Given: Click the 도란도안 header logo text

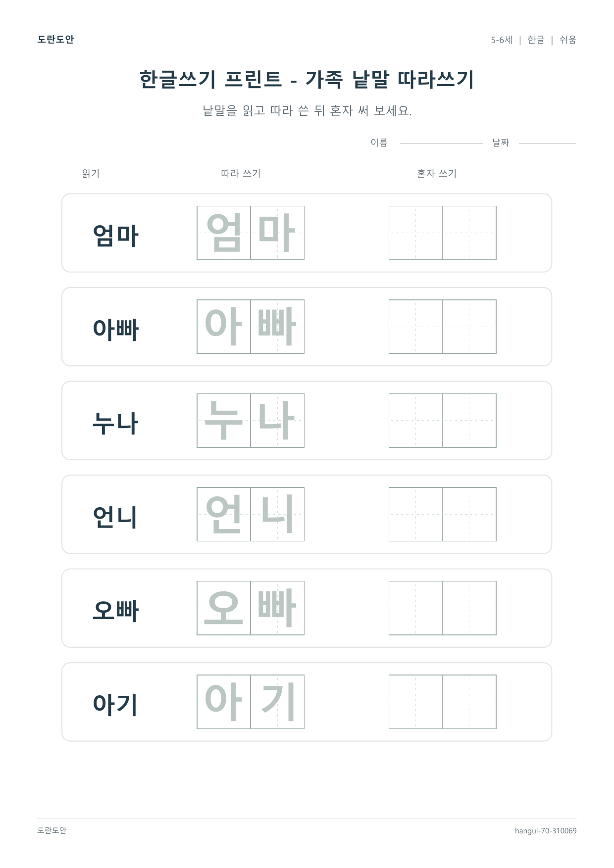Looking at the screenshot, I should pyautogui.click(x=55, y=40).
